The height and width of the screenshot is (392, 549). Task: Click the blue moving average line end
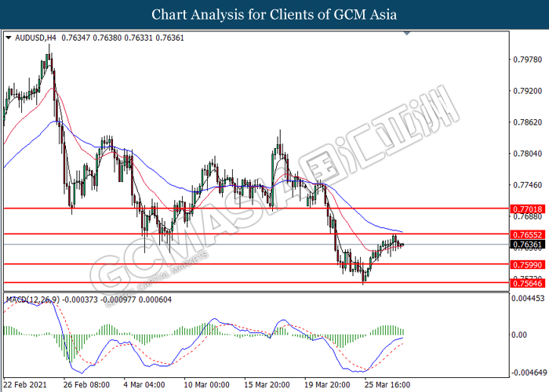[x=402, y=232]
